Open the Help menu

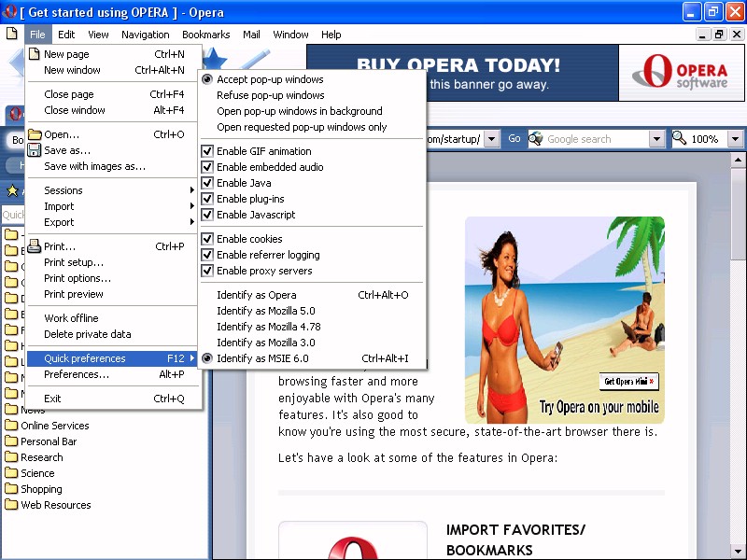click(331, 35)
